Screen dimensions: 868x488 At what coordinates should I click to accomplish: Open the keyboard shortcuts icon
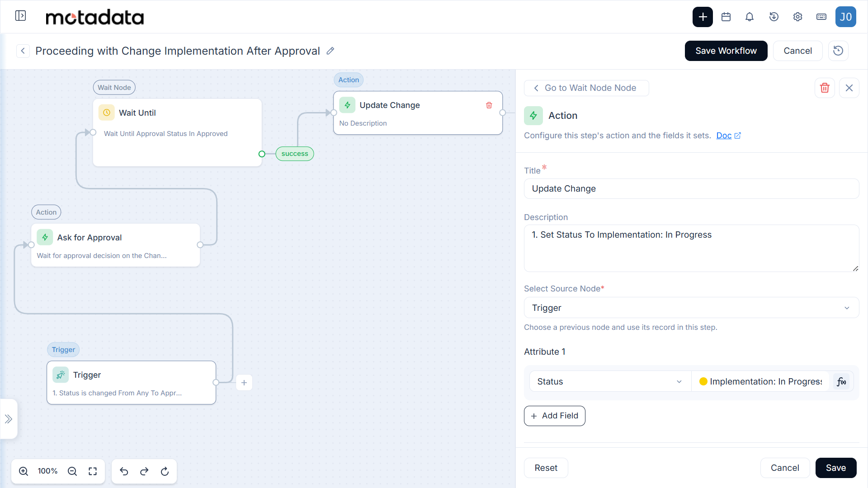tap(821, 17)
